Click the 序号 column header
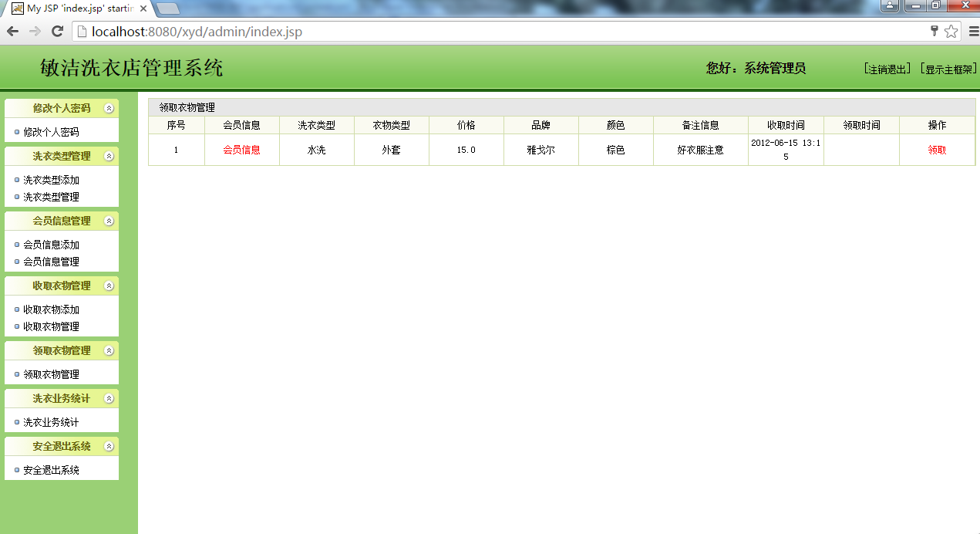Screen dimensions: 980x534 coord(176,125)
